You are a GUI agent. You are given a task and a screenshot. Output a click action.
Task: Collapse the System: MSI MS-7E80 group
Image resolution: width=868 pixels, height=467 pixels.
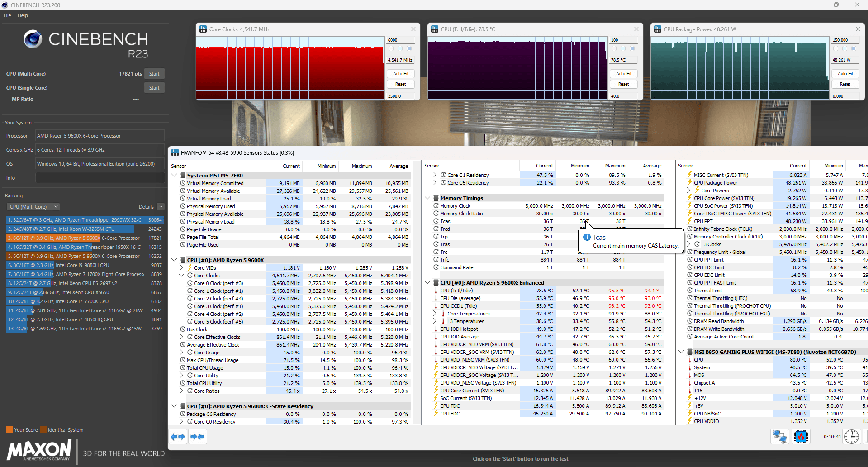(174, 176)
